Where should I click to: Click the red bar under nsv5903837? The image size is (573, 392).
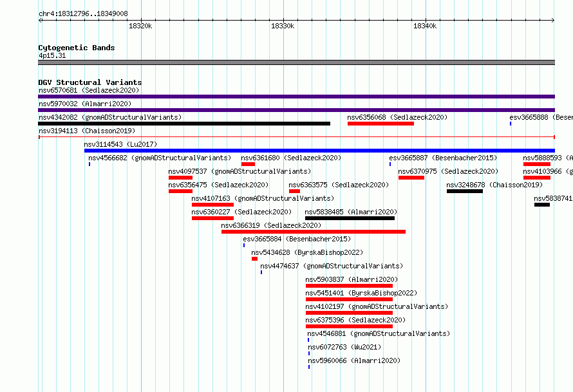coord(349,286)
